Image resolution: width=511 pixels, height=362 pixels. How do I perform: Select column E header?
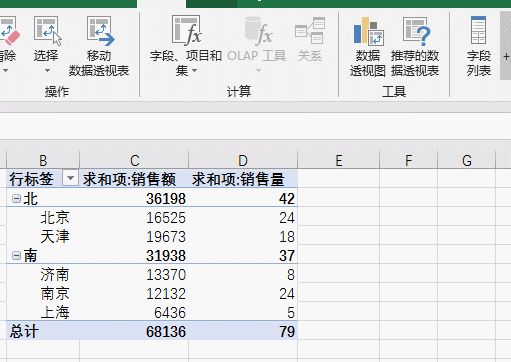(x=339, y=160)
